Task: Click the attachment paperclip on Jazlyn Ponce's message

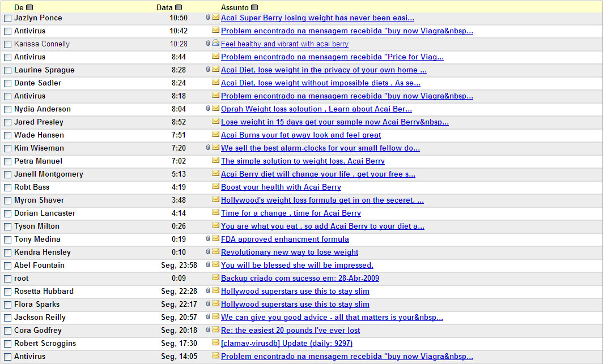Action: point(208,18)
